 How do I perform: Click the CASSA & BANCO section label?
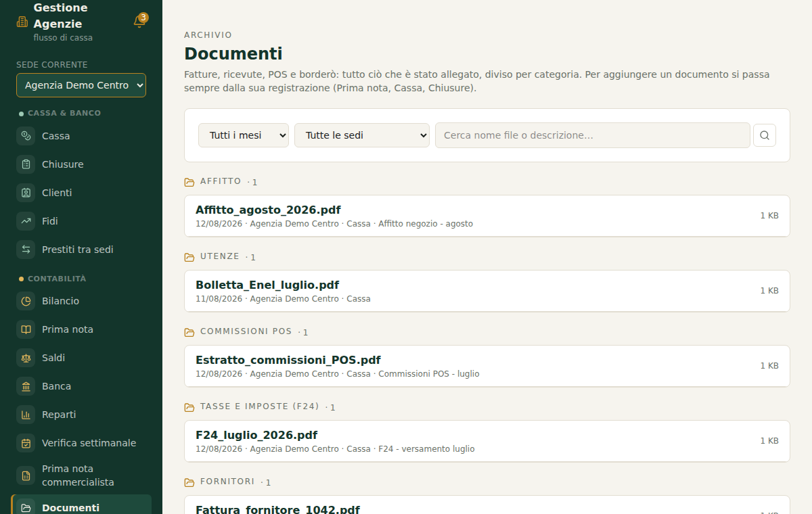click(64, 113)
